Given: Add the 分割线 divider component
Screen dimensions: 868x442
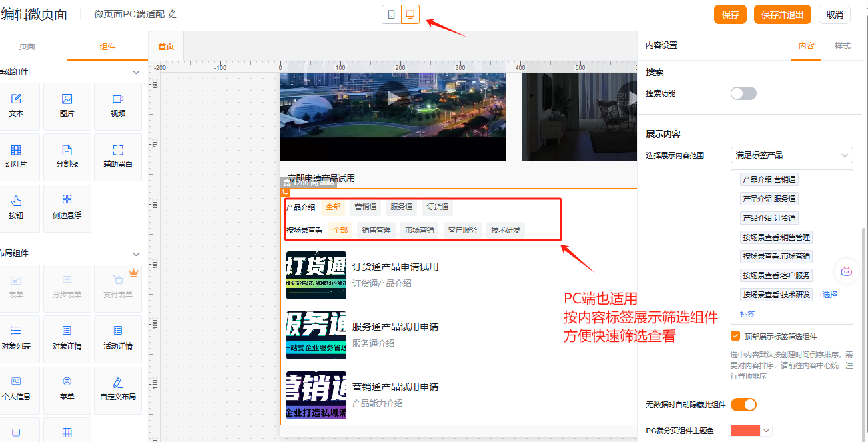Looking at the screenshot, I should click(67, 157).
